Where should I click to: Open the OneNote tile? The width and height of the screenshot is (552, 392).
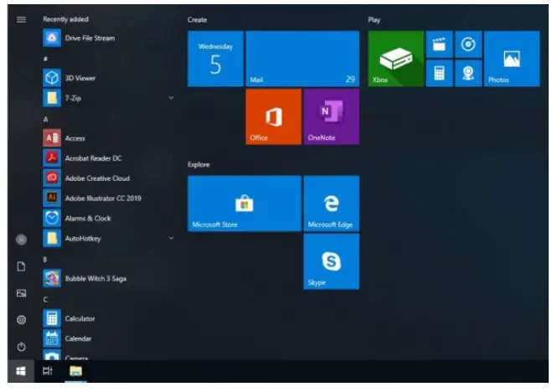click(x=332, y=116)
